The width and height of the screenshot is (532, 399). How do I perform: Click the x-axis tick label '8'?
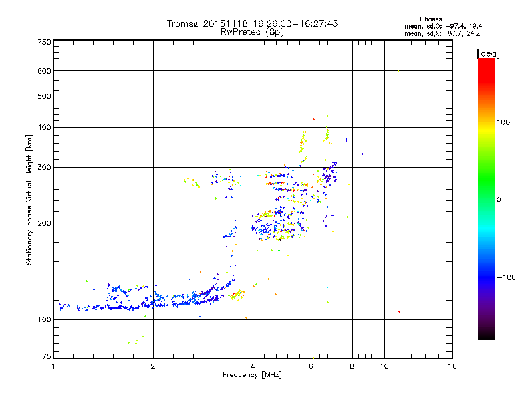tap(352, 366)
